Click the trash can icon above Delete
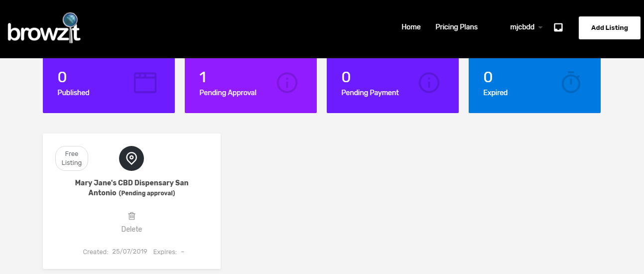 tap(131, 216)
